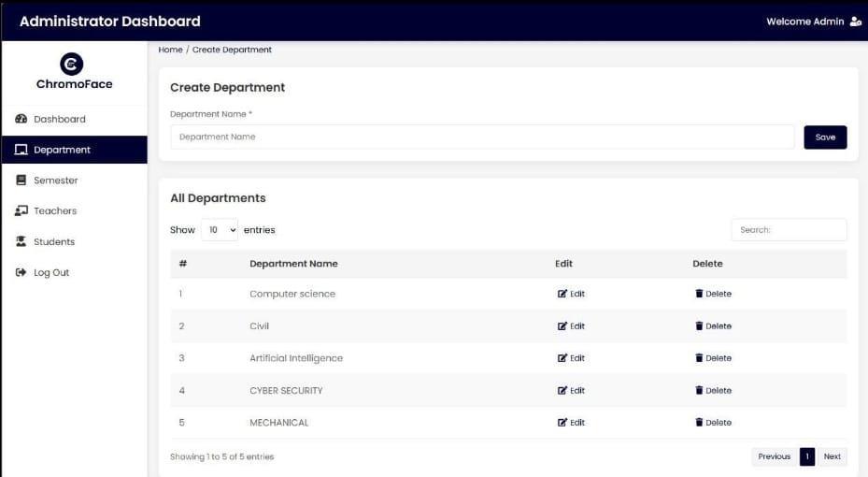Click the All Departments heading

click(218, 197)
